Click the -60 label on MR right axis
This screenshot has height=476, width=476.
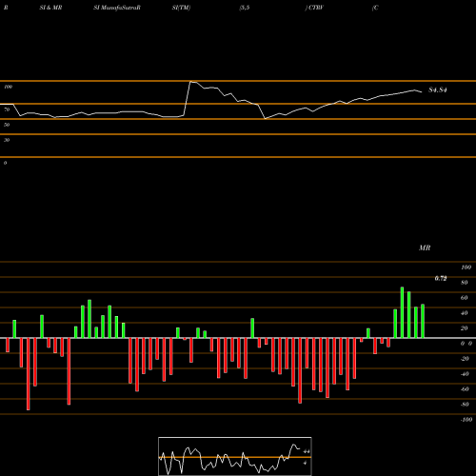[465, 389]
